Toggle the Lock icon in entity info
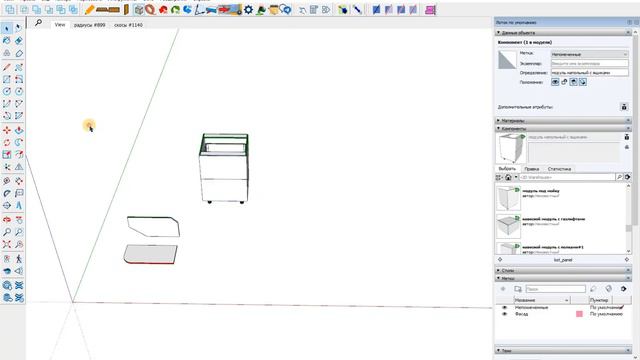 (x=564, y=82)
